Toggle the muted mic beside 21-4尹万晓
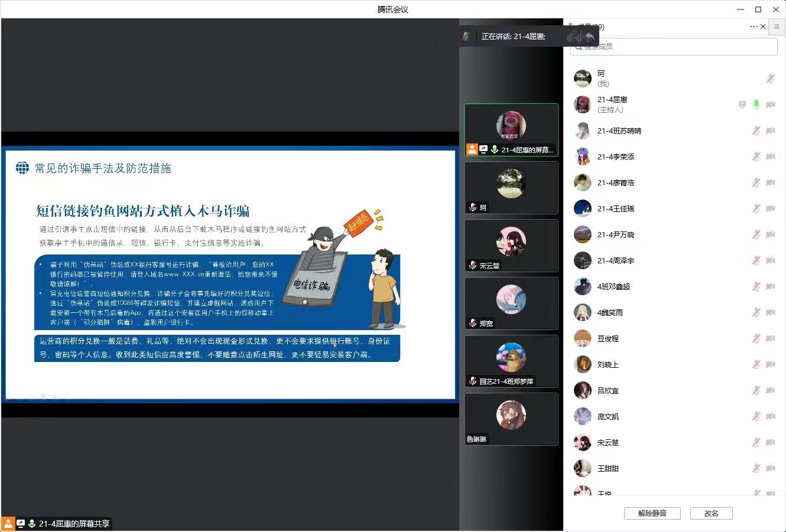Viewport: 786px width, 532px height. pyautogui.click(x=756, y=234)
